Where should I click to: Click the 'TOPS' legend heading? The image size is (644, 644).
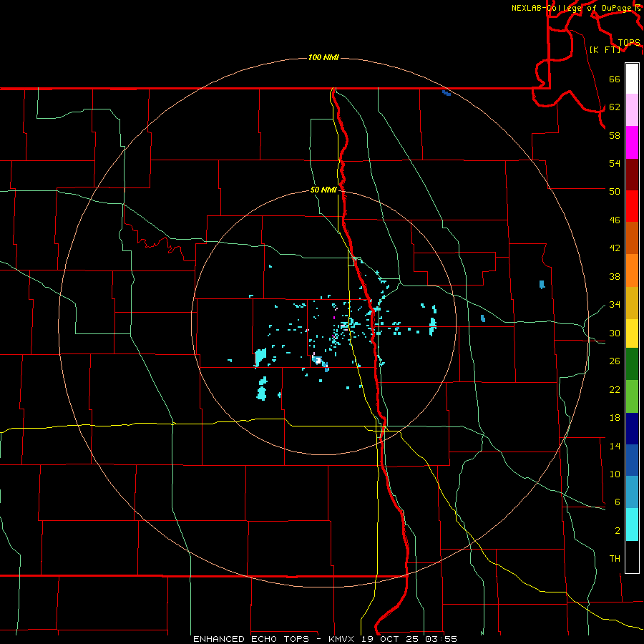(x=629, y=43)
